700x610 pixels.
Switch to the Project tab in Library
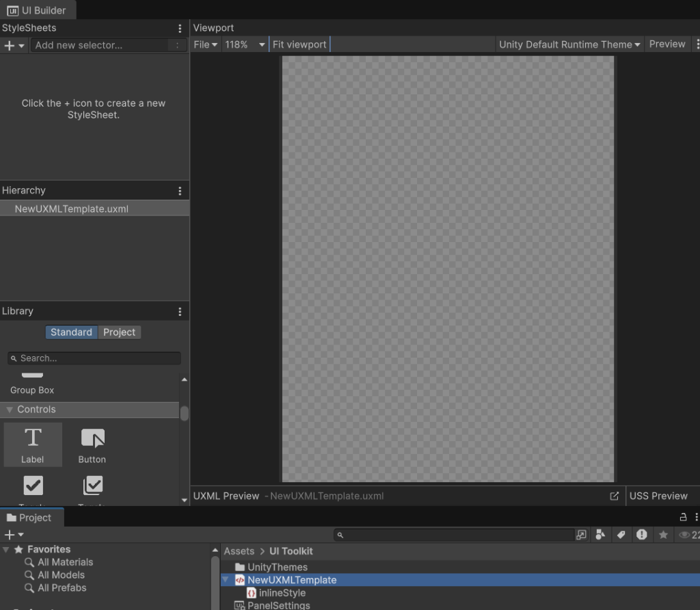(119, 332)
